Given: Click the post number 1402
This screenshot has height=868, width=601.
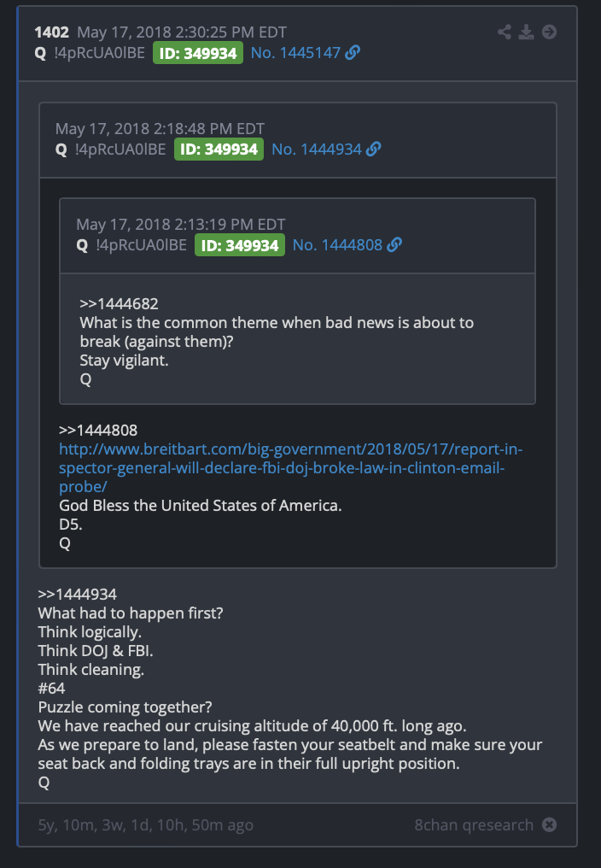Looking at the screenshot, I should pos(51,32).
